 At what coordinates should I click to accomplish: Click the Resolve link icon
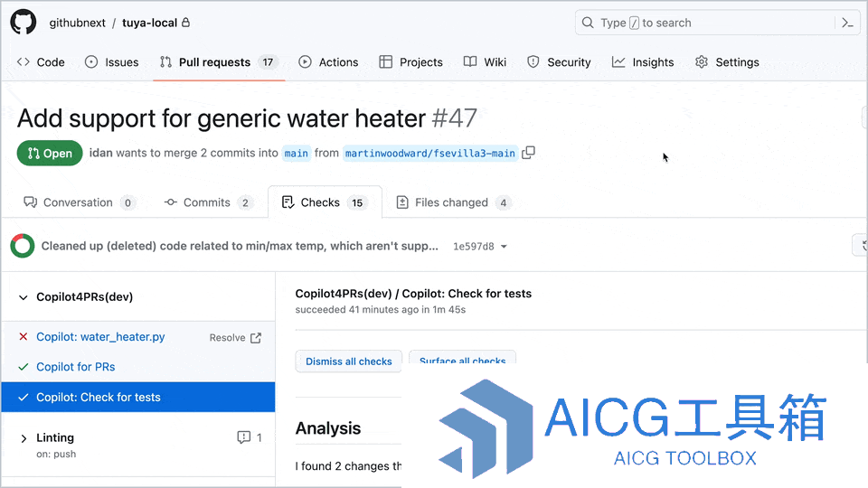256,337
